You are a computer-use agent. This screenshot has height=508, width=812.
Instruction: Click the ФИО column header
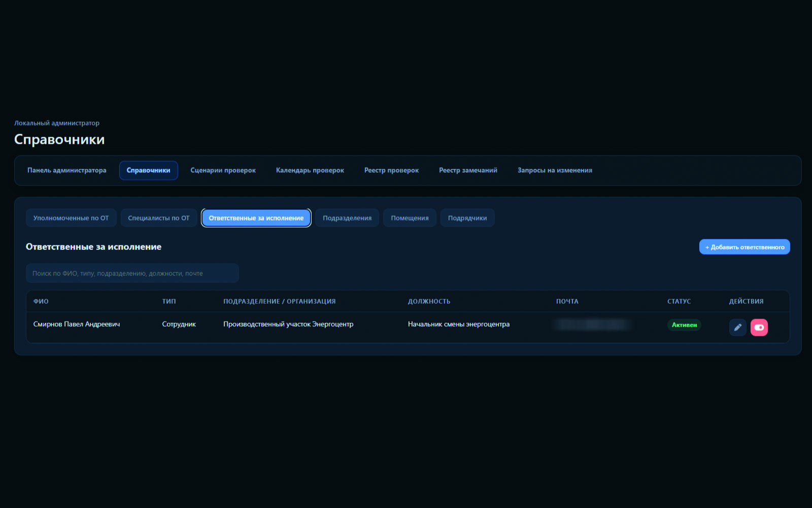click(41, 301)
